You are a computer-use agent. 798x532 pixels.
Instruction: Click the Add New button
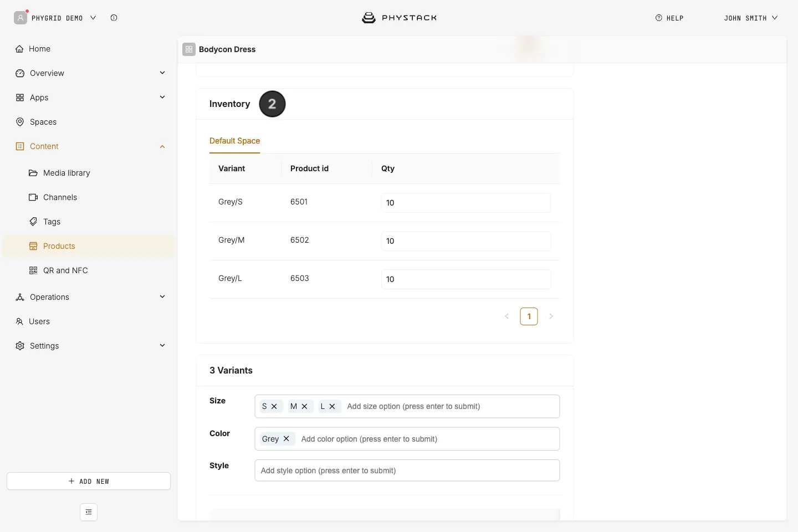pyautogui.click(x=89, y=481)
